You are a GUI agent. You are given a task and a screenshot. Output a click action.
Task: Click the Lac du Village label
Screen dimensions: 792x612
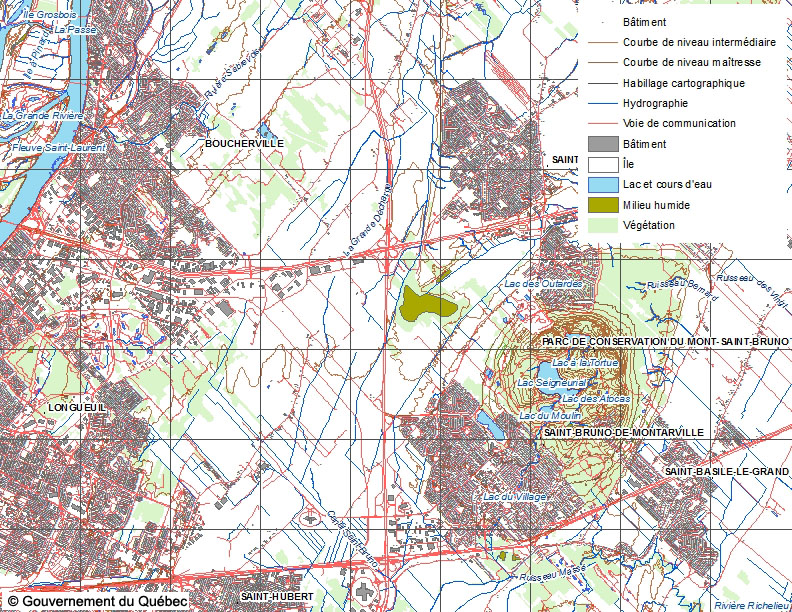coord(515,496)
